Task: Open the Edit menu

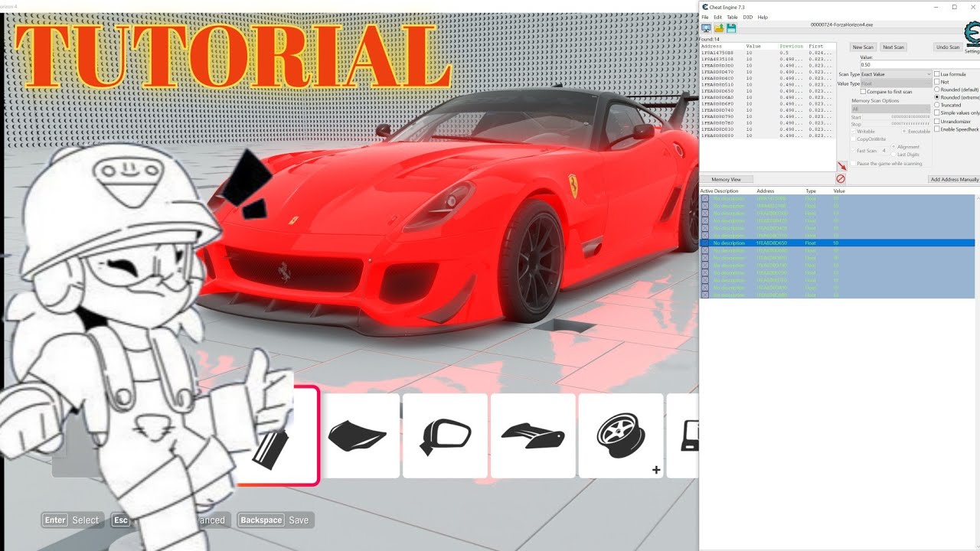Action: pos(717,17)
